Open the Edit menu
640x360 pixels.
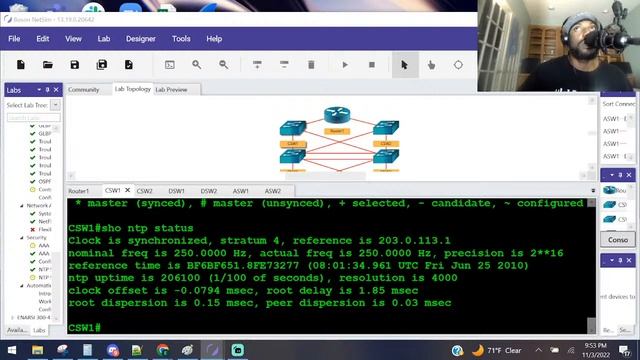[x=42, y=39]
